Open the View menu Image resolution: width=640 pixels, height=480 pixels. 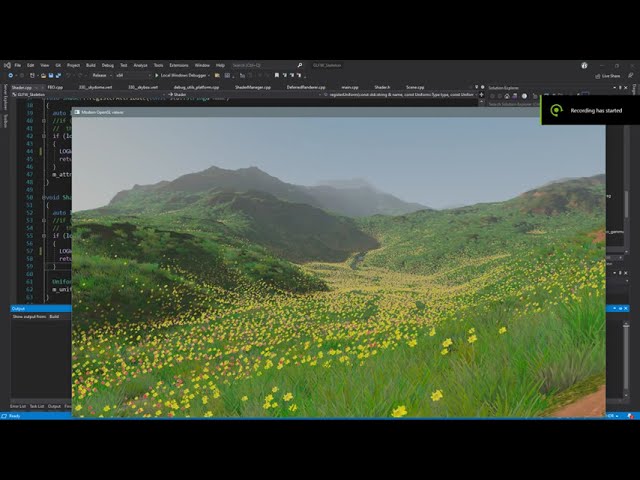pos(44,65)
